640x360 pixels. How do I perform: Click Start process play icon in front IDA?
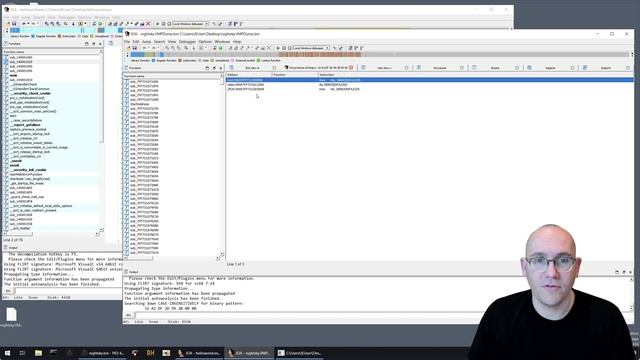(x=278, y=48)
